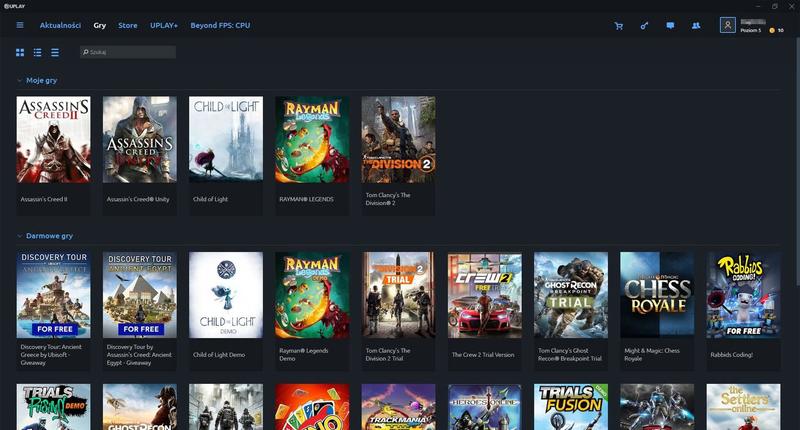Open Rayman Legends in Moje gry
Viewport: 800px width, 430px height.
click(312, 139)
